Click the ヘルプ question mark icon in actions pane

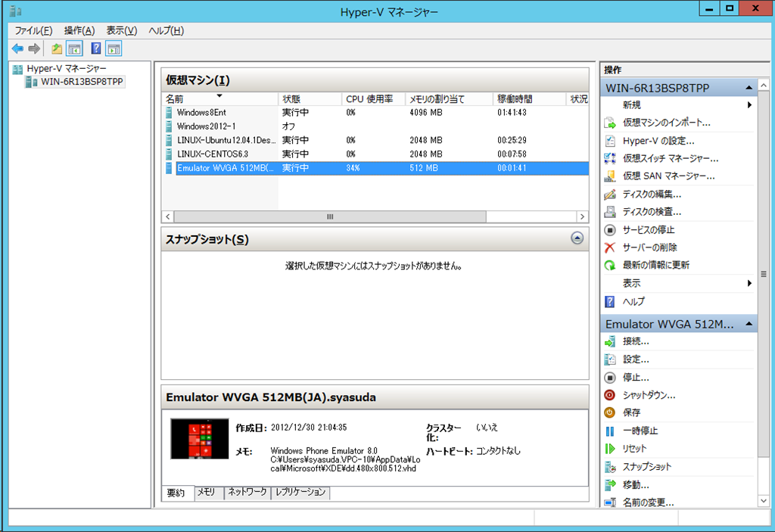610,301
